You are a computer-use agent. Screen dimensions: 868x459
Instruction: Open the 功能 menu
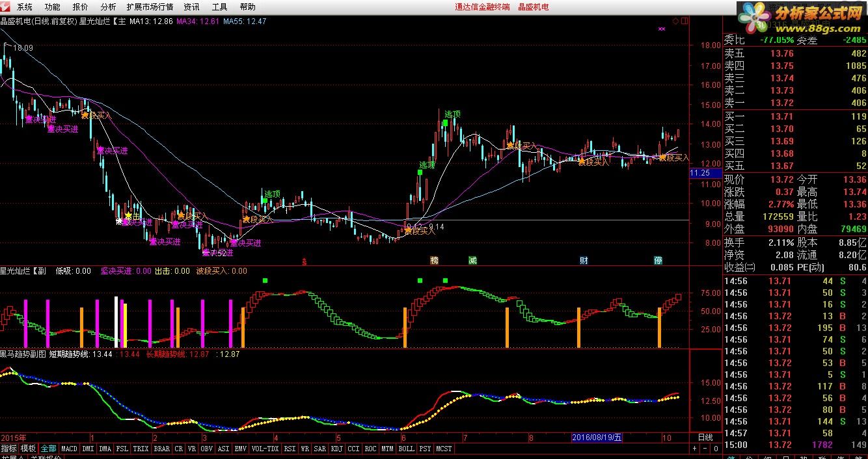click(53, 7)
